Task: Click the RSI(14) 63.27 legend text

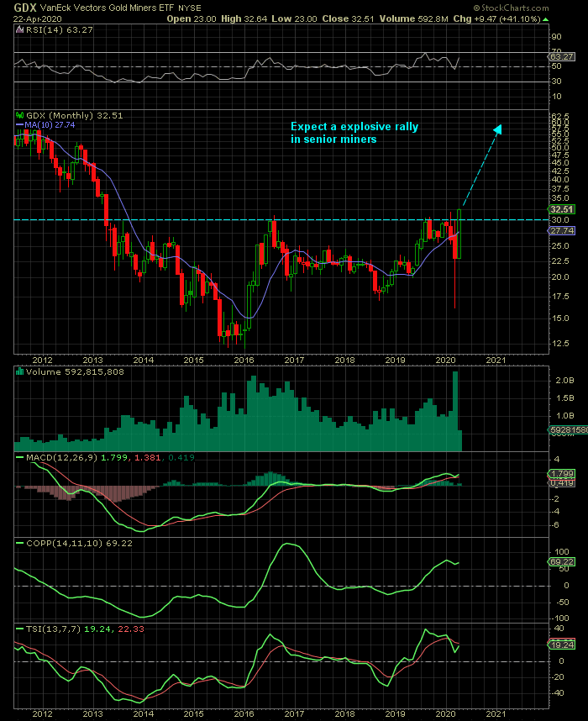Action: (60, 30)
